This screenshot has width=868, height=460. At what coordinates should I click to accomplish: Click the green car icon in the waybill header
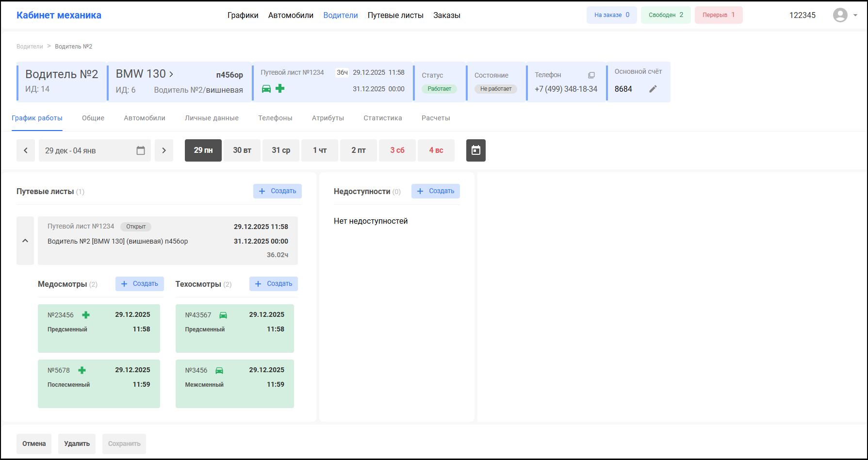point(266,89)
